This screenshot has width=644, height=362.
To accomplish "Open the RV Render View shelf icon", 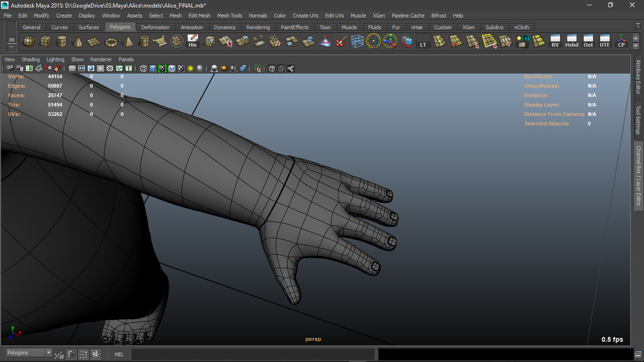I will coord(555,41).
